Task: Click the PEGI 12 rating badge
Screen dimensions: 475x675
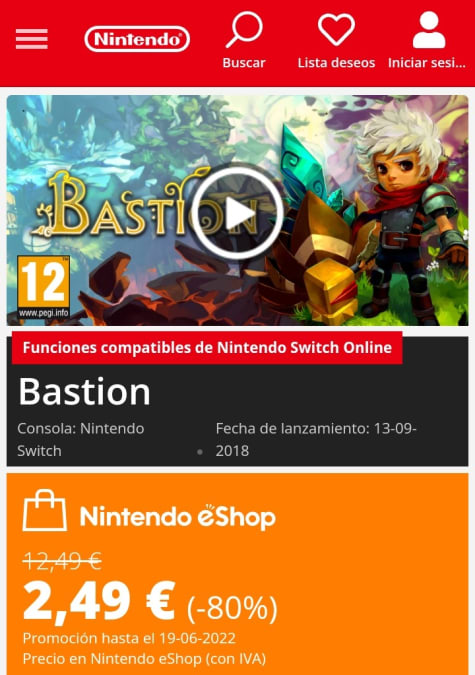Action: click(43, 287)
